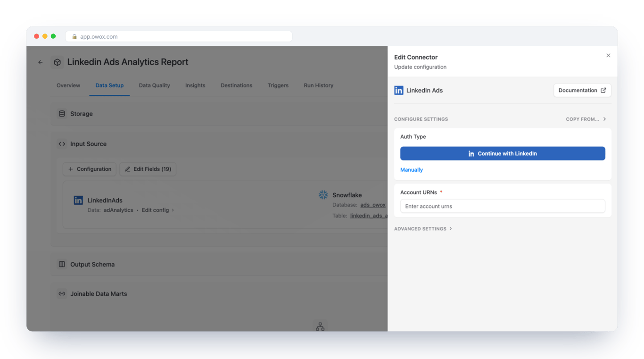Click the Storage database icon
Viewport: 644px width, 359px height.
pos(62,114)
